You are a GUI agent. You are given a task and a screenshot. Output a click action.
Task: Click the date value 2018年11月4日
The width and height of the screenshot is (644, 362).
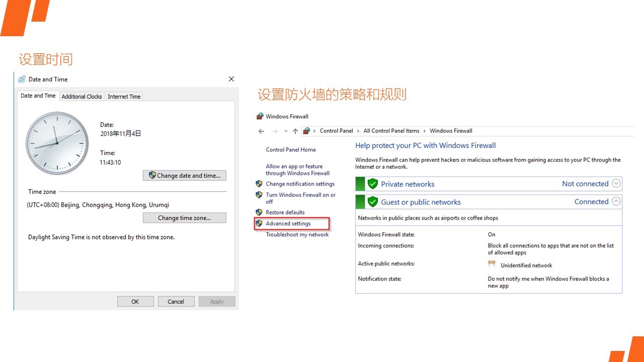tap(121, 134)
